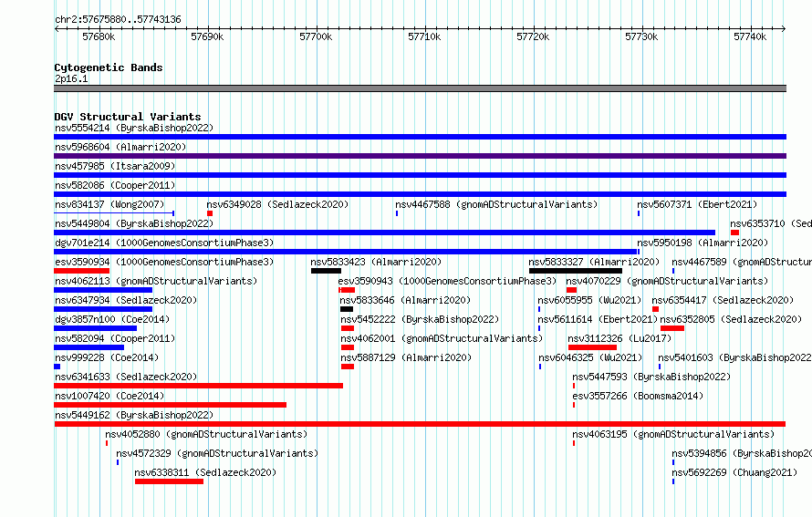Select the nsv4052880 gnomADStructuralVariants label
This screenshot has height=517, width=812.
(x=206, y=434)
